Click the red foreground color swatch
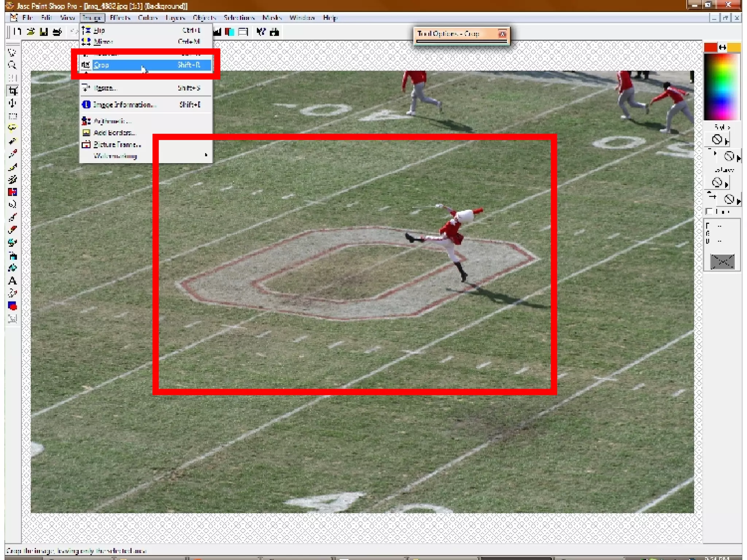 710,47
